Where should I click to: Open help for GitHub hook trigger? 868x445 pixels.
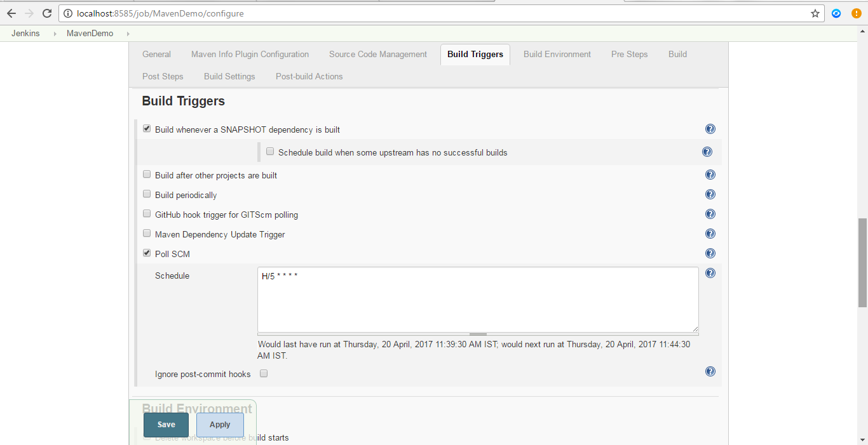click(710, 214)
